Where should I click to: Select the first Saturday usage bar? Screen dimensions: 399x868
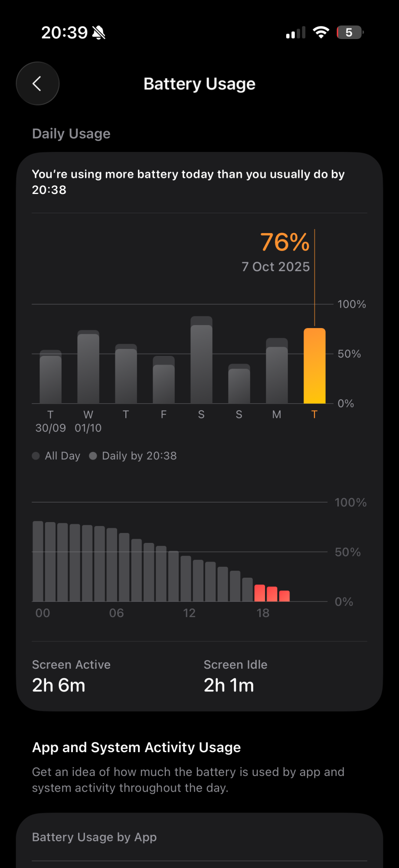click(x=201, y=361)
